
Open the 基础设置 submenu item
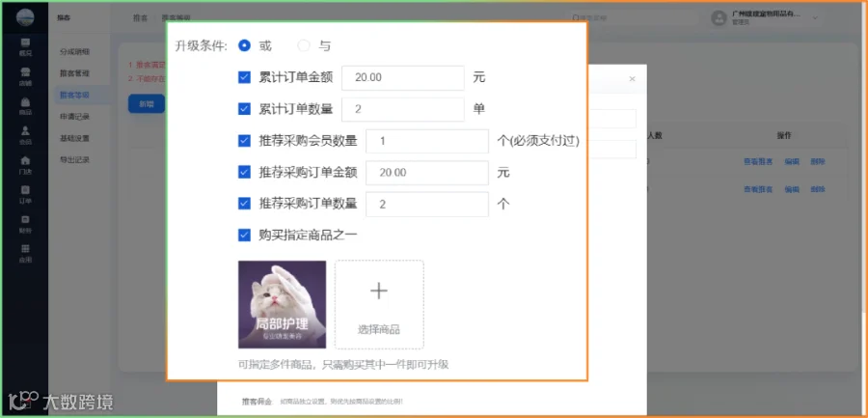pos(74,139)
